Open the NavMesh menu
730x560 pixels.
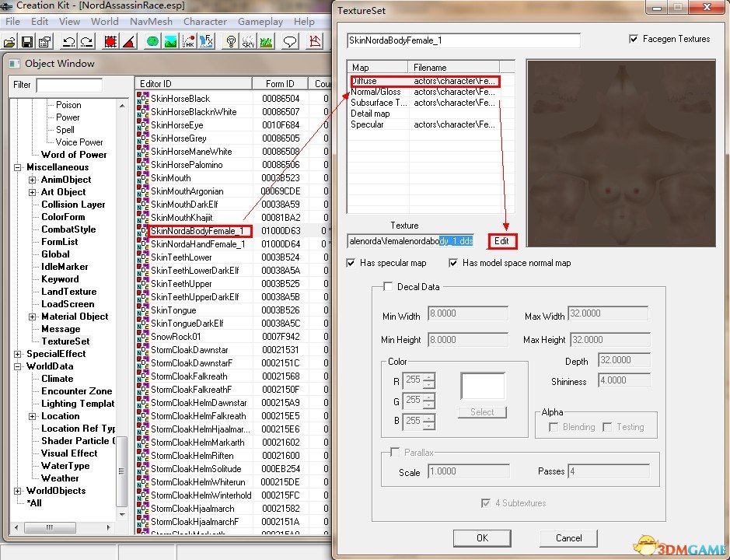(x=152, y=22)
